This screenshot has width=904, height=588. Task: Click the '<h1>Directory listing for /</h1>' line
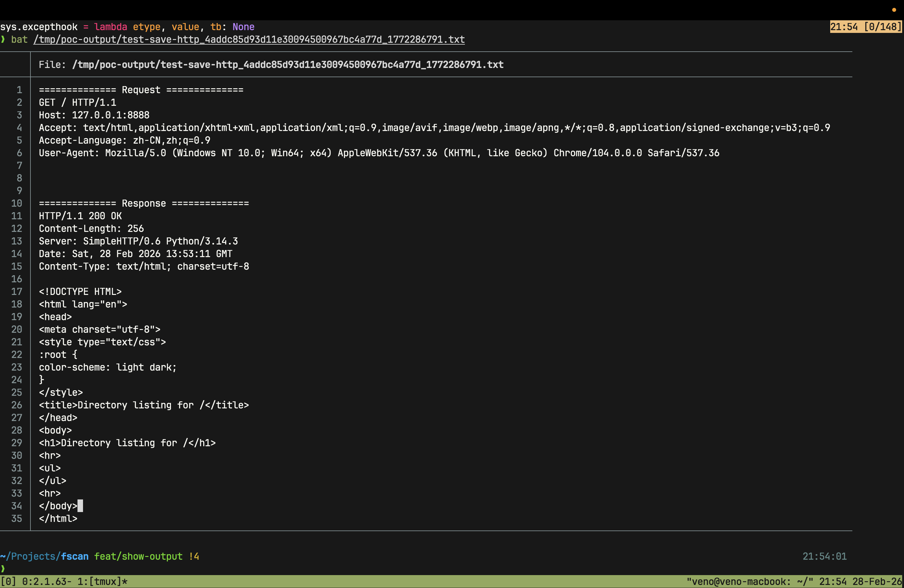pyautogui.click(x=127, y=443)
